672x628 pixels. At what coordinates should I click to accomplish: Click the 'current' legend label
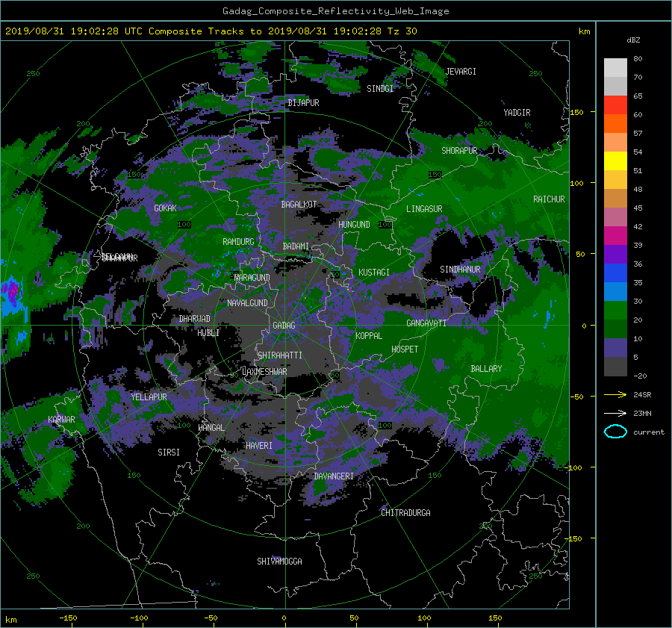point(649,432)
